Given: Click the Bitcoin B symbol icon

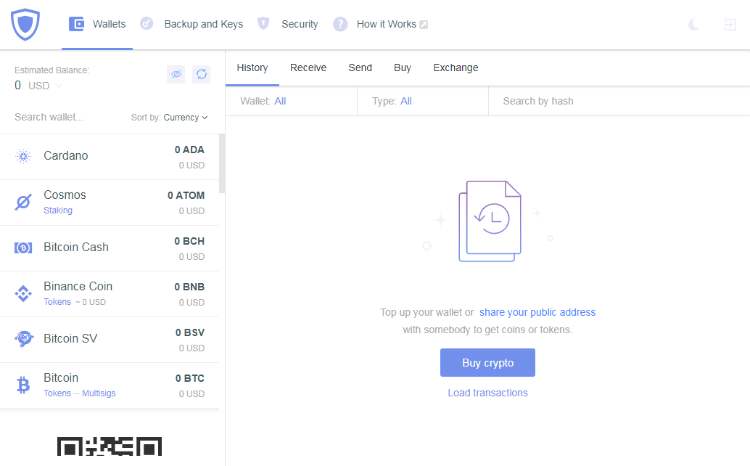Looking at the screenshot, I should point(23,385).
